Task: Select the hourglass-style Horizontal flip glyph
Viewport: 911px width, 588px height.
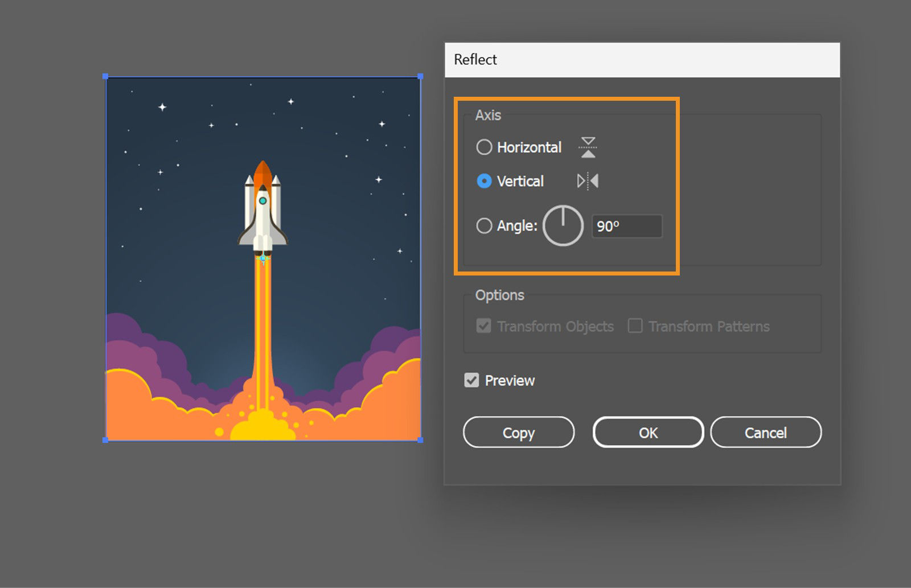Action: coord(587,147)
